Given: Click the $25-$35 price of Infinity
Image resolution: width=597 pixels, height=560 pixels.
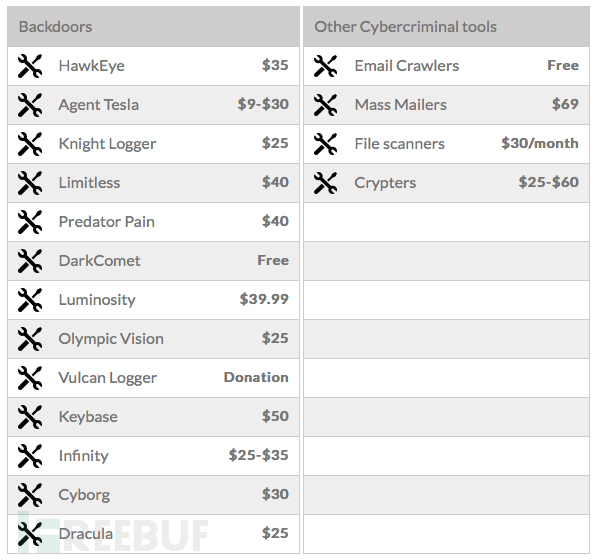Looking at the screenshot, I should (x=259, y=455).
